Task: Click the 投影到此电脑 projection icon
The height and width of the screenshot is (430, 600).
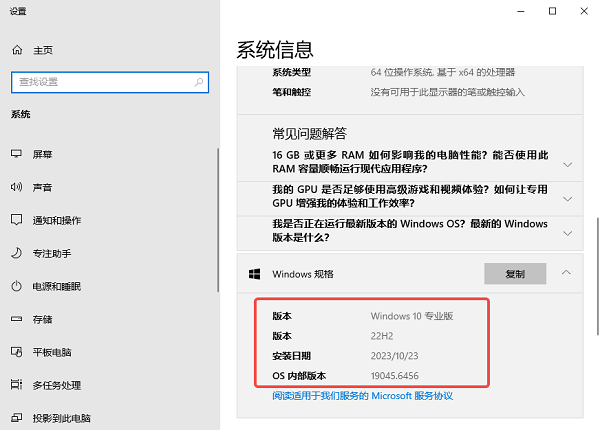Action: 16,417
